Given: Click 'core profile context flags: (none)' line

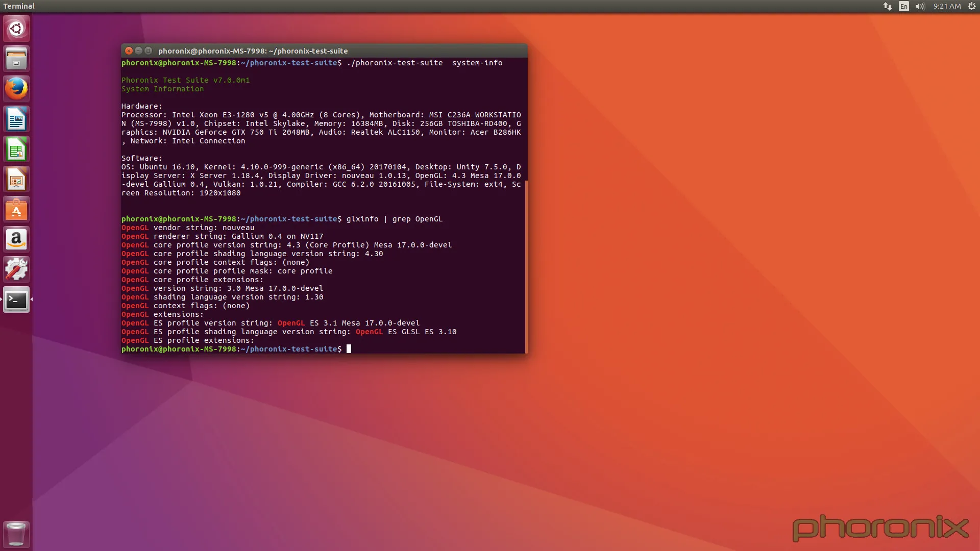Looking at the screenshot, I should coord(215,262).
